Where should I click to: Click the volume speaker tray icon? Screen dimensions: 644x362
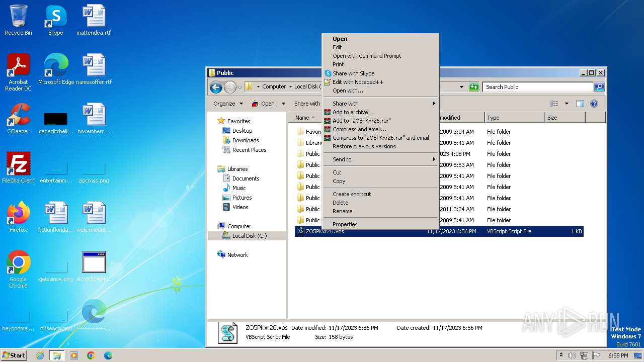[572, 355]
